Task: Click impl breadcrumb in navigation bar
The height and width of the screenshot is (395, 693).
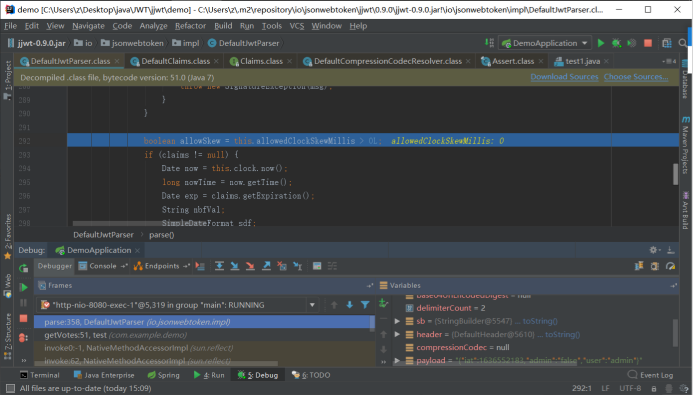Action: pyautogui.click(x=186, y=43)
